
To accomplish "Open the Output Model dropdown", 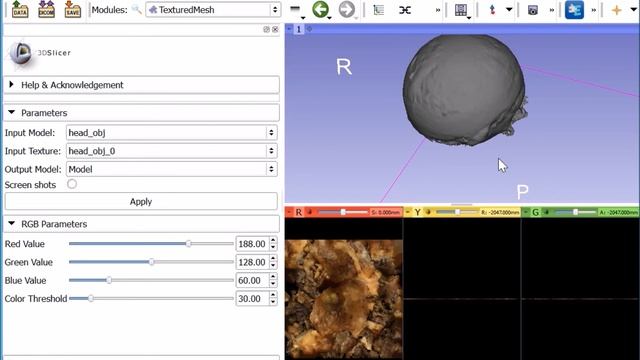I will [x=171, y=169].
